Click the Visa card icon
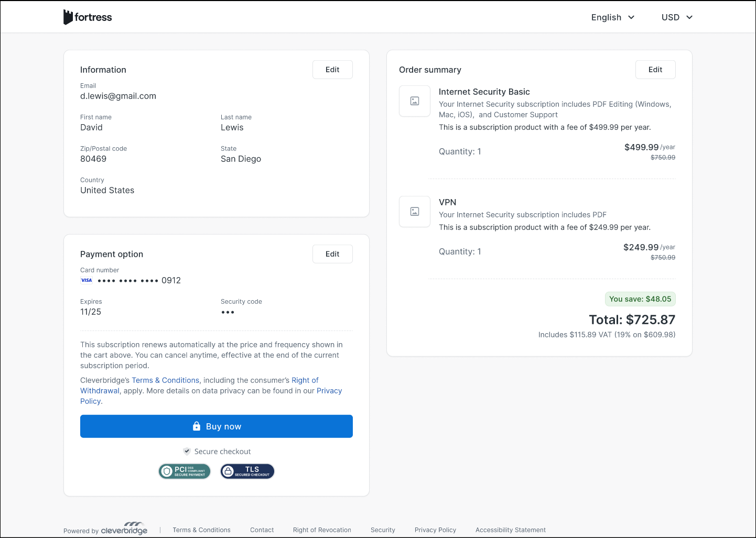756x538 pixels. [87, 280]
